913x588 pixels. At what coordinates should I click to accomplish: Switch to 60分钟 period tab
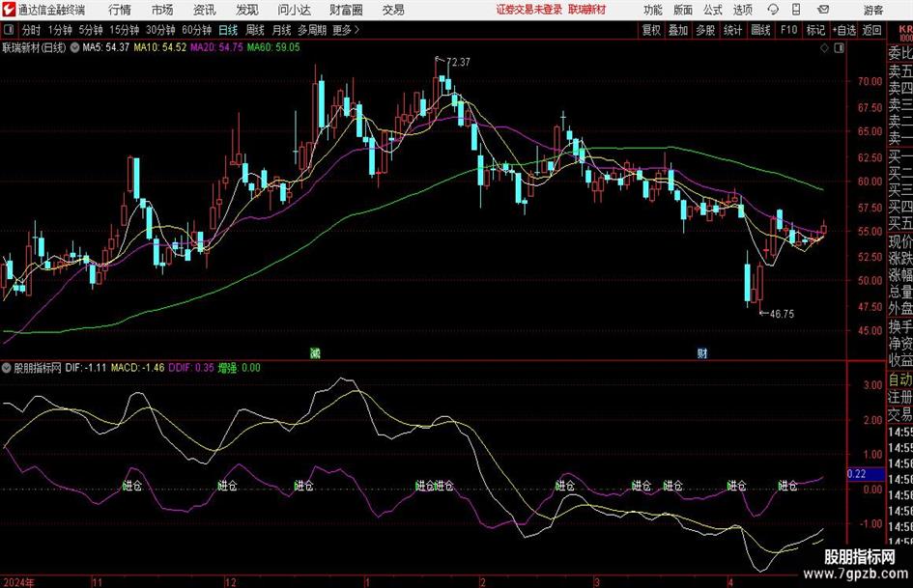click(x=197, y=30)
